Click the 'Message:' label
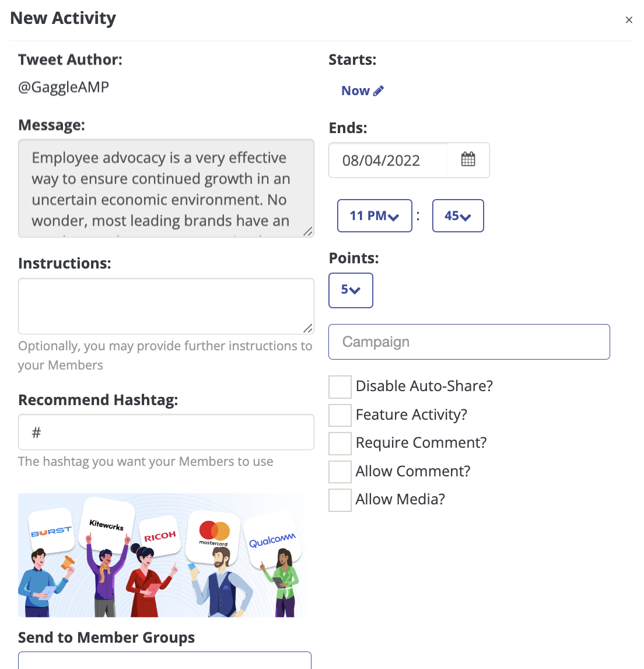Viewport: 644px width, 669px height. click(x=51, y=125)
